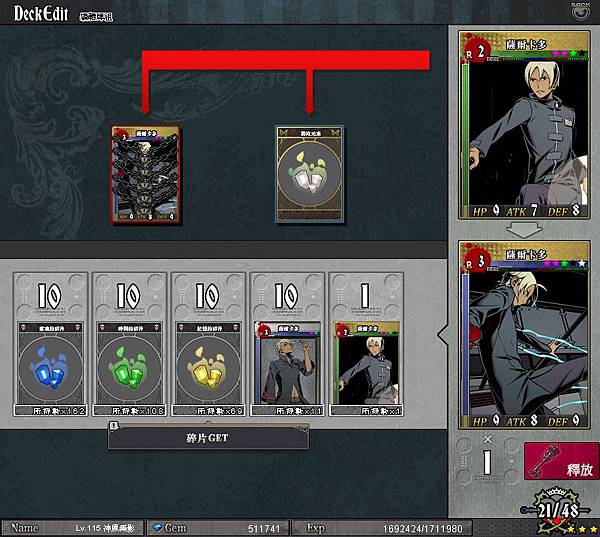Viewport: 600px width, 537px height.
Task: Click the down arrow between cards
Action: click(524, 230)
